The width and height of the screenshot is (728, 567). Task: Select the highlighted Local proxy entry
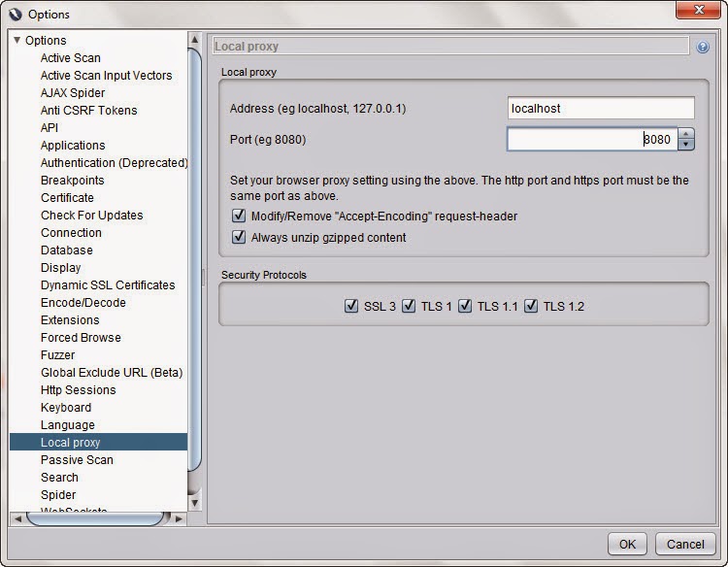98,442
